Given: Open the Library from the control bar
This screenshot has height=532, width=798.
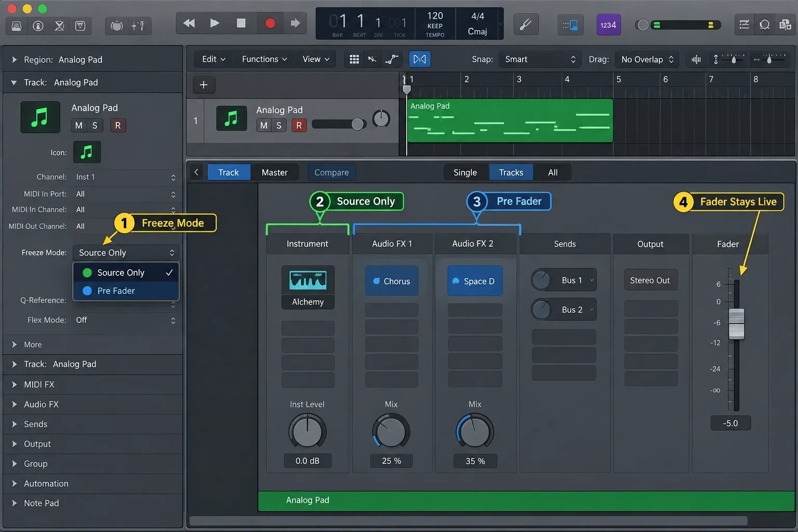Looking at the screenshot, I should click(17, 25).
